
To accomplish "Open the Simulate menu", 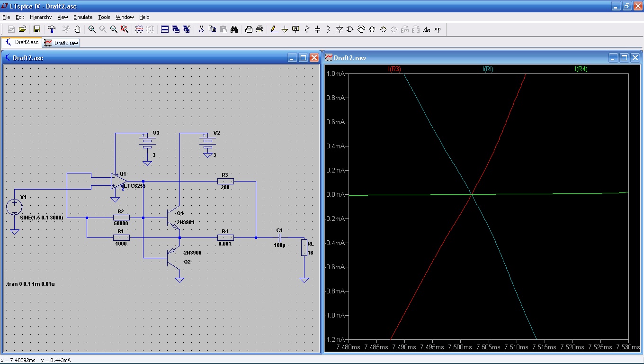I will (x=83, y=17).
